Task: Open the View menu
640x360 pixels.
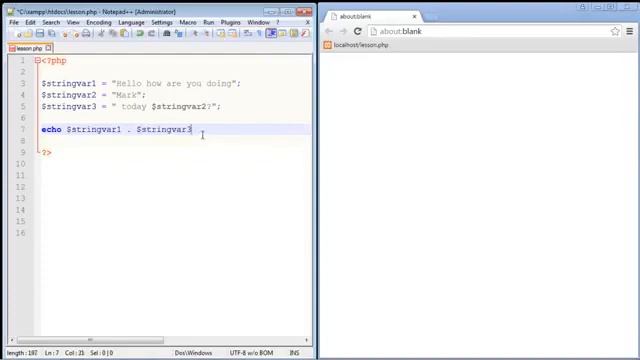Action: (x=73, y=22)
